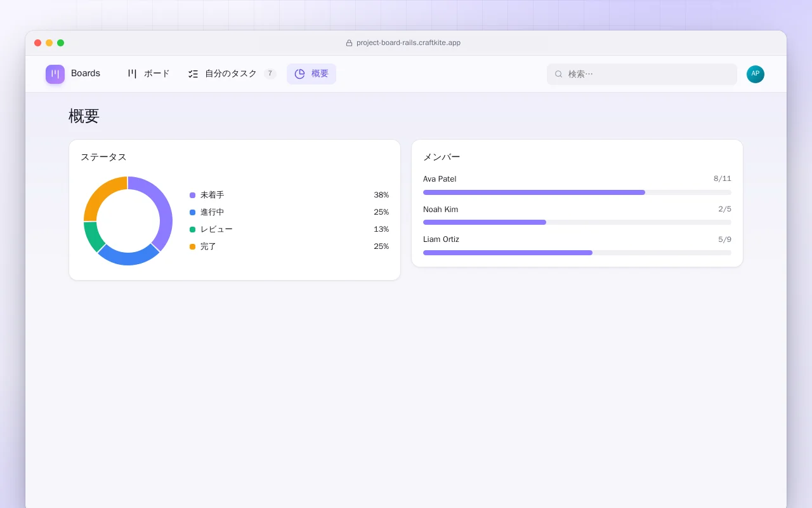Click the 8/11 task count
Image resolution: width=812 pixels, height=508 pixels.
click(x=723, y=179)
